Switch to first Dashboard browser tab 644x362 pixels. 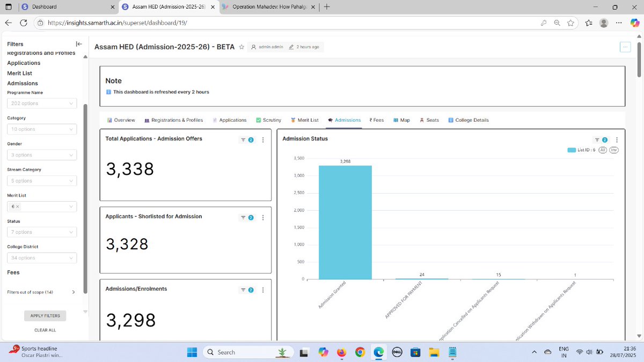point(67,7)
